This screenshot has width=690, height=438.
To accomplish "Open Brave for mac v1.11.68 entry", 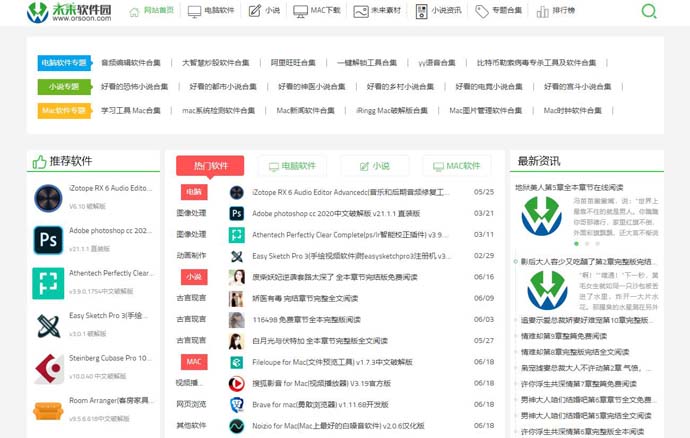I will coord(320,405).
